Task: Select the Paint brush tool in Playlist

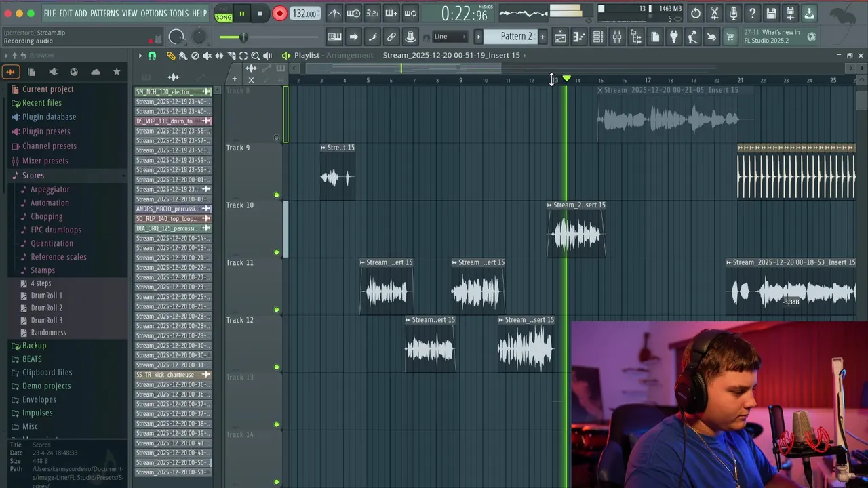Action: pos(183,56)
